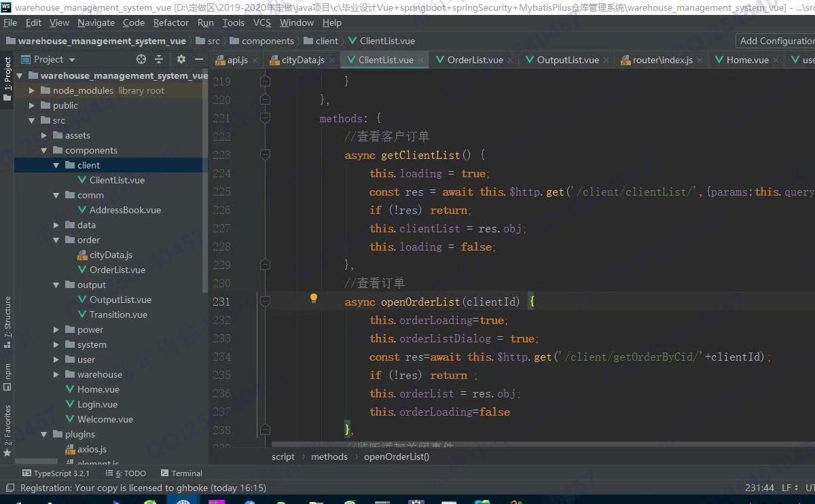Expand the data folder
The height and width of the screenshot is (504, 815).
[x=56, y=225]
